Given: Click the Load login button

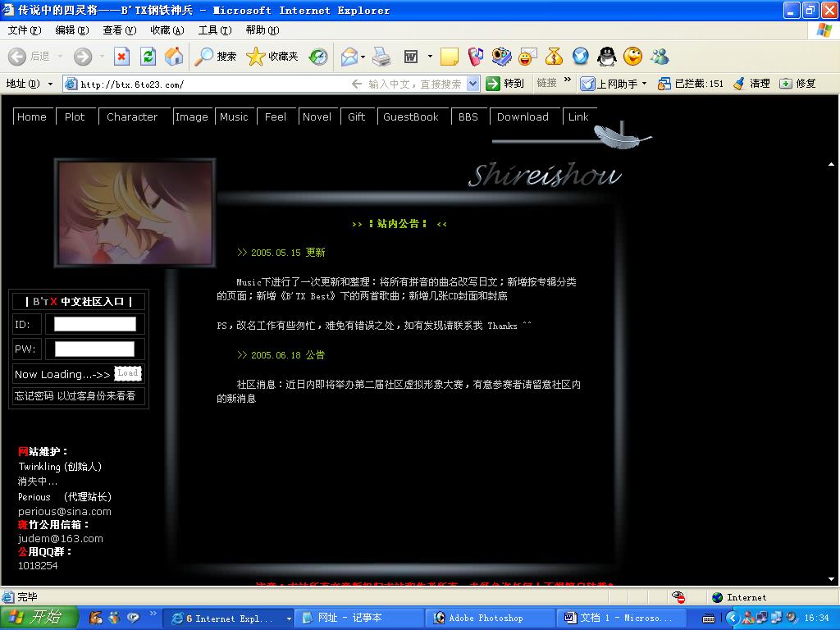Looking at the screenshot, I should (x=127, y=373).
